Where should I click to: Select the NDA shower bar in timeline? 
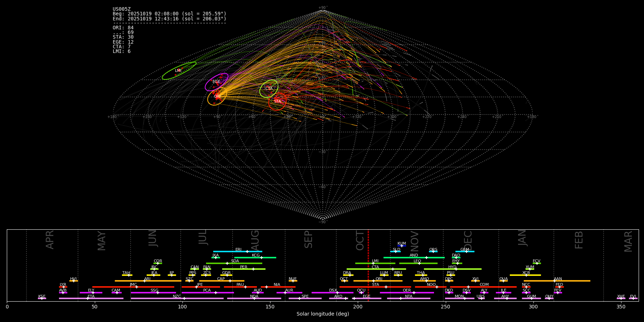pos(254,298)
